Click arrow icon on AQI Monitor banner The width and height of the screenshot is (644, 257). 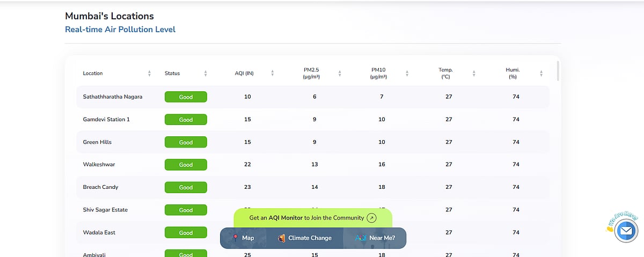coord(371,218)
